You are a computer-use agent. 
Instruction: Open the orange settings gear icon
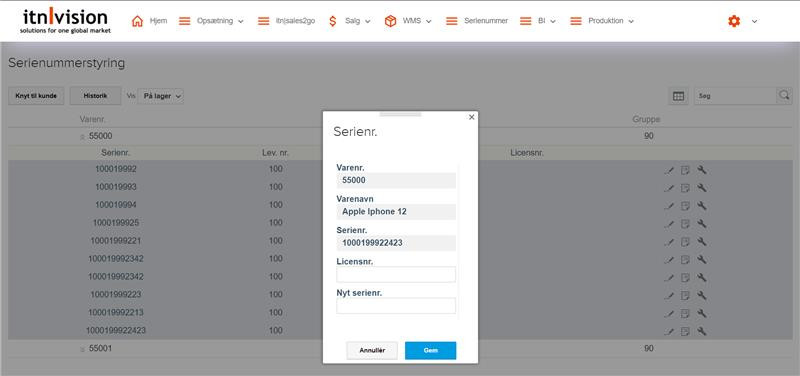(734, 21)
